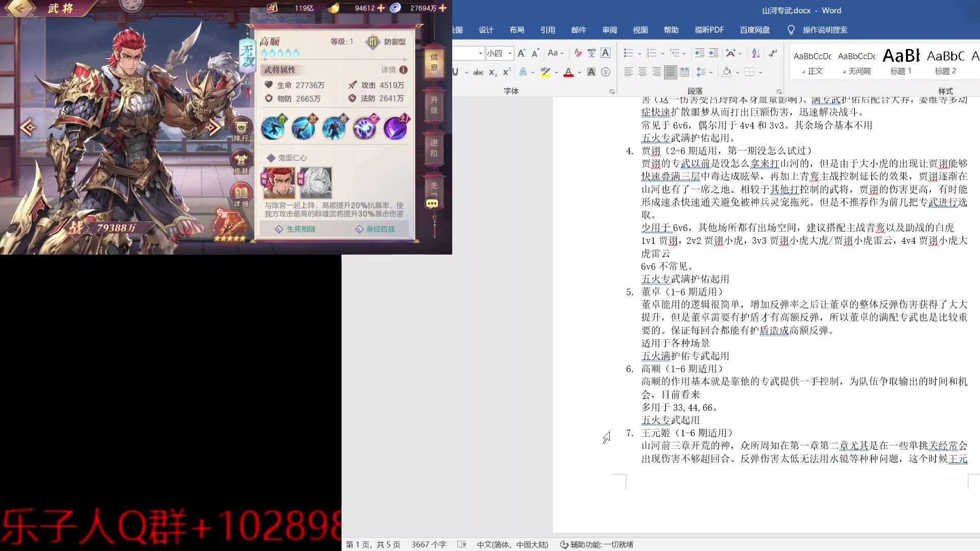Screen dimensions: 980x551
Task: Select the purple skill icon marked 幻
Action: point(396,127)
